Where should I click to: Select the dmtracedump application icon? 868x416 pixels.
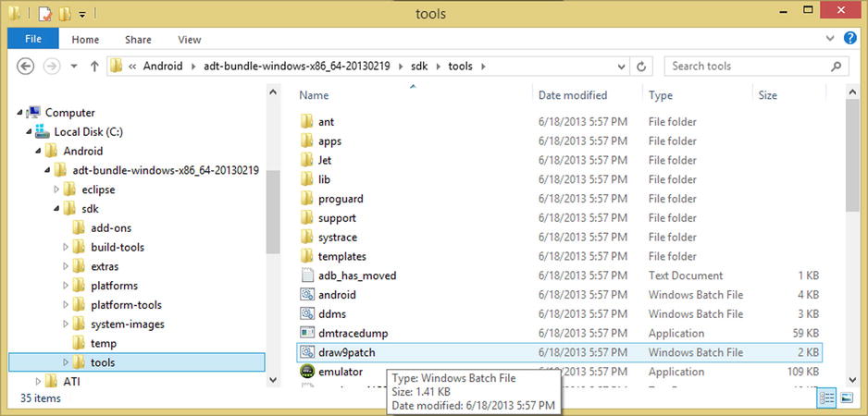306,333
